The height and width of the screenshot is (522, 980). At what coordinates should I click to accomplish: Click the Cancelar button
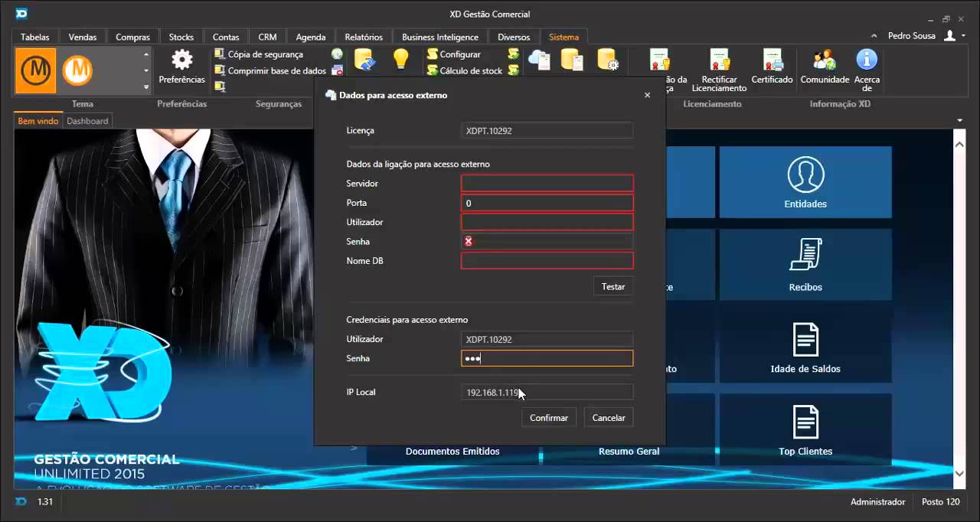[609, 418]
